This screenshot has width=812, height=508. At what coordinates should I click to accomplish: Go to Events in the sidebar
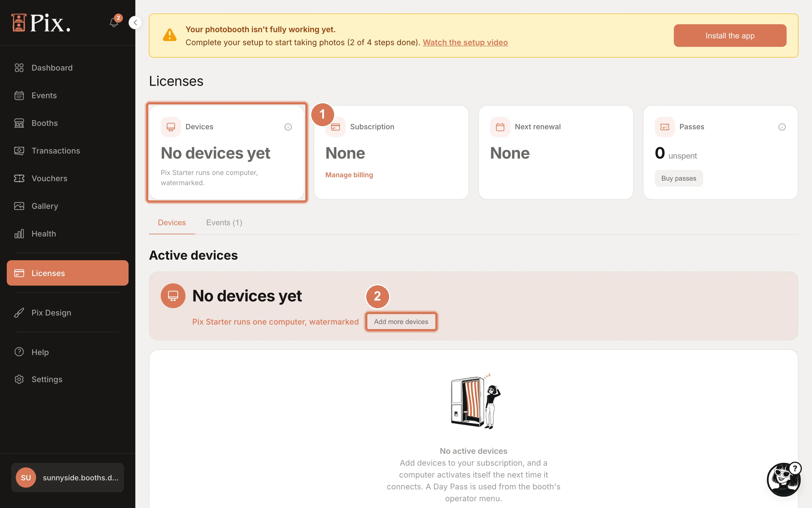click(67, 95)
